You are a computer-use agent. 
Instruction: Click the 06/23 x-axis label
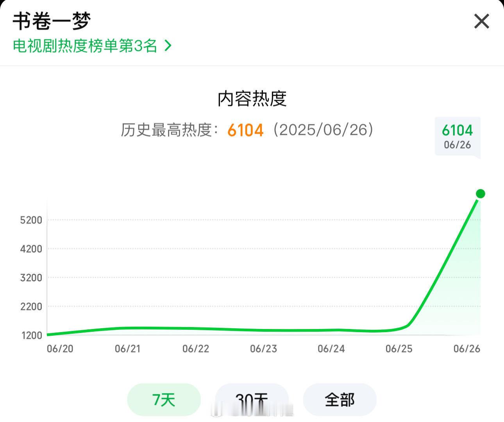click(263, 349)
